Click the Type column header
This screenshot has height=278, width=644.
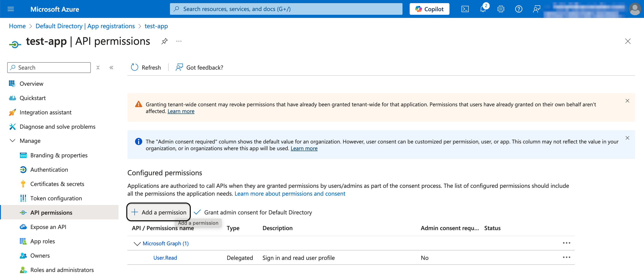[x=233, y=228]
